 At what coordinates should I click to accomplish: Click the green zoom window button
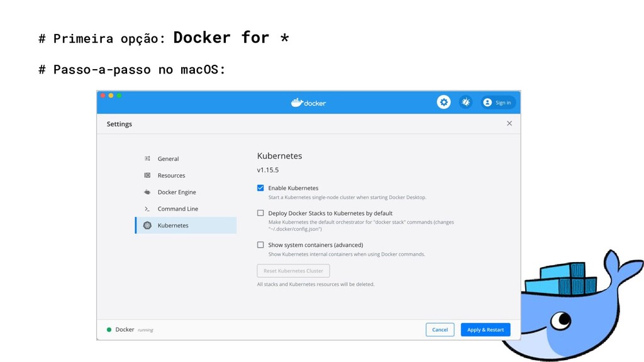pyautogui.click(x=119, y=96)
